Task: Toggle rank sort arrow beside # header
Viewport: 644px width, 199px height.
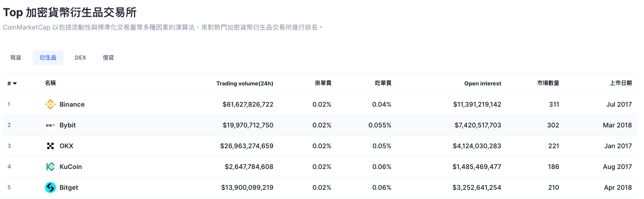Action: pos(15,84)
